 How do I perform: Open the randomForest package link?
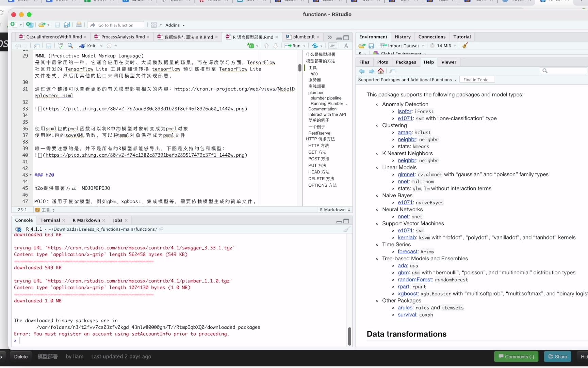pyautogui.click(x=414, y=280)
